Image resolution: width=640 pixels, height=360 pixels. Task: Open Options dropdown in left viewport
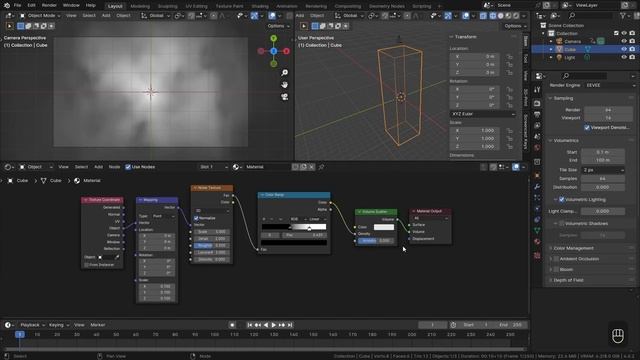click(278, 26)
